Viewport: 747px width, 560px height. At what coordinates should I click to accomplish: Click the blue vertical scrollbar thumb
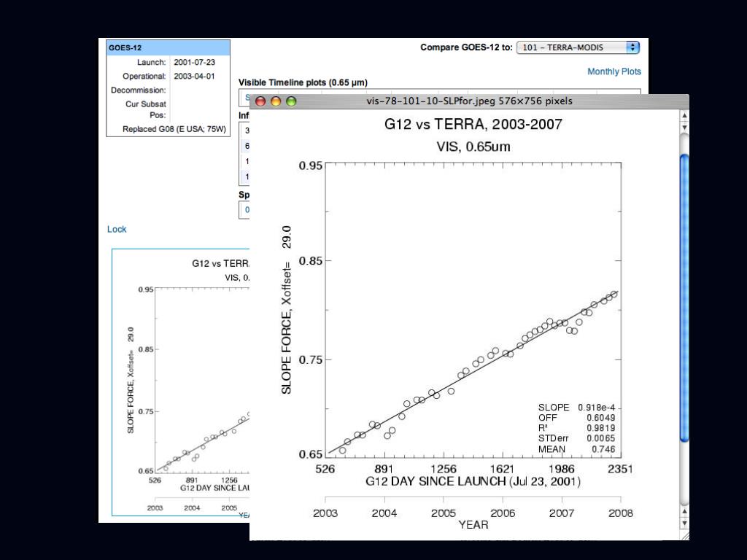point(684,298)
